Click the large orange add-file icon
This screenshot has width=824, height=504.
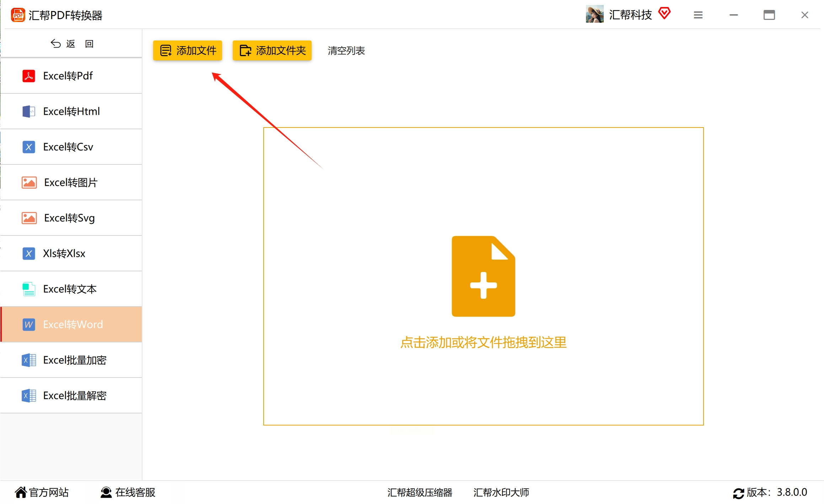click(483, 276)
